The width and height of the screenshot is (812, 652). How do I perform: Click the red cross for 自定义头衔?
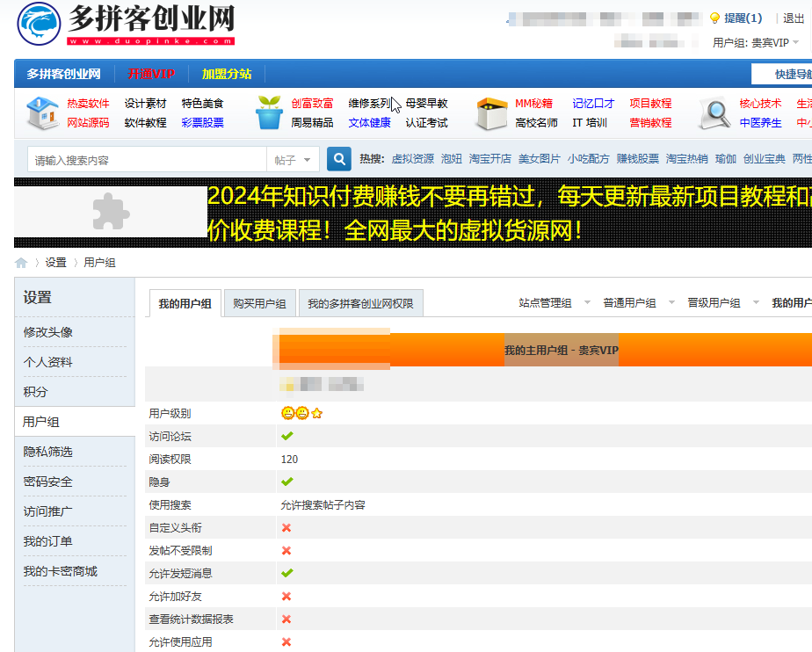[x=286, y=528]
